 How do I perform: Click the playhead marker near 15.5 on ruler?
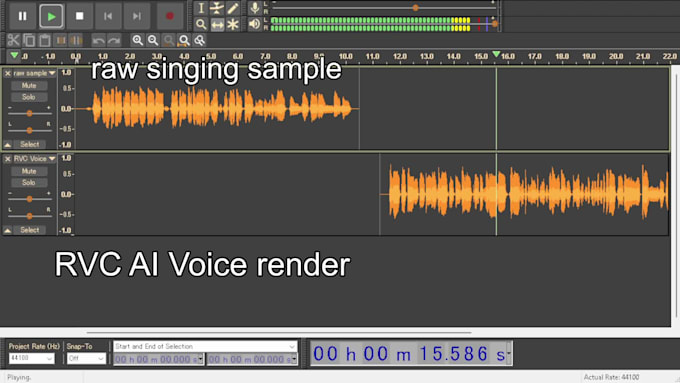pos(496,54)
